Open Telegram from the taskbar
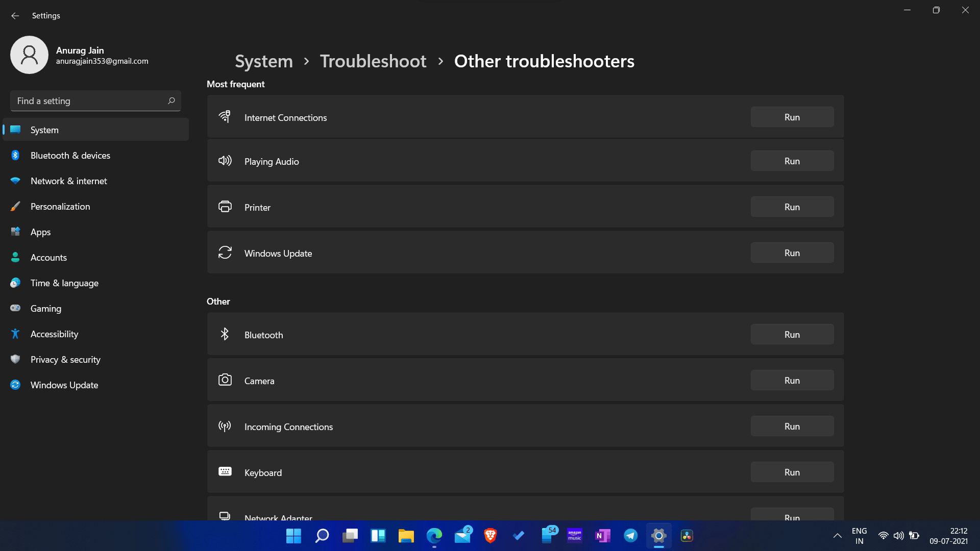 pyautogui.click(x=630, y=536)
